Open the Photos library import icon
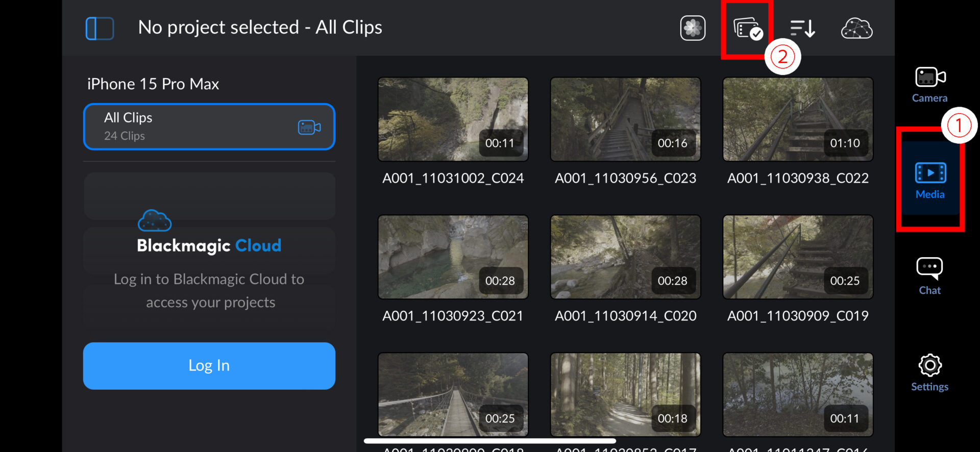Image resolution: width=980 pixels, height=452 pixels. pos(693,28)
